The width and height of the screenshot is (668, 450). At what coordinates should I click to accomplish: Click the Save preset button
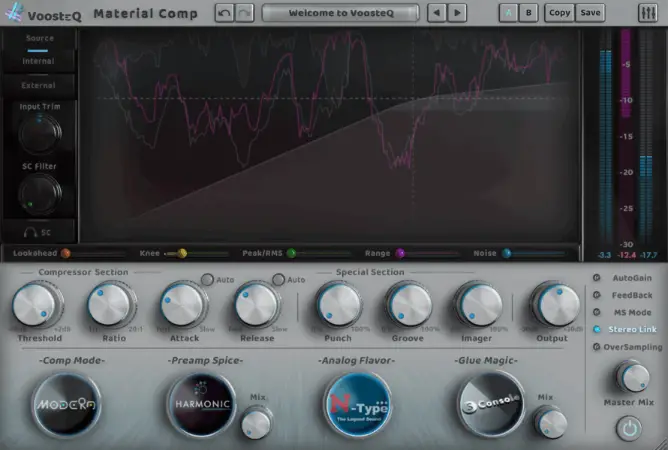coord(590,13)
